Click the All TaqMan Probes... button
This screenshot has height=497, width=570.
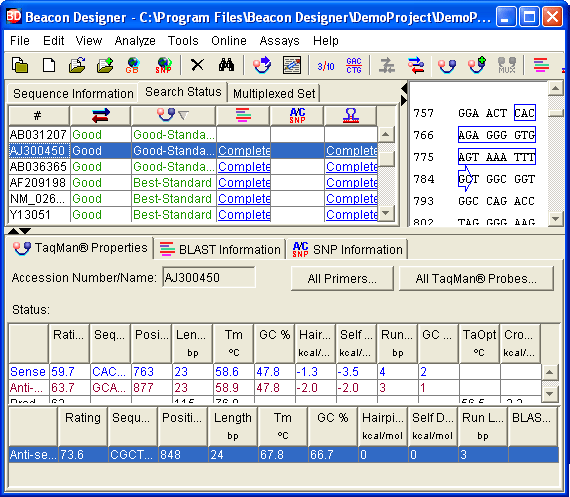(476, 279)
